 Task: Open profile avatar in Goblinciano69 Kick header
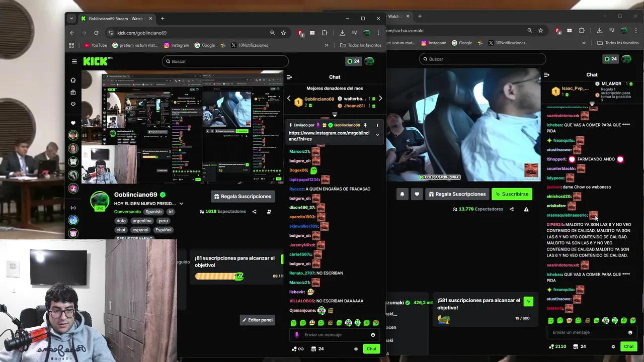(370, 61)
